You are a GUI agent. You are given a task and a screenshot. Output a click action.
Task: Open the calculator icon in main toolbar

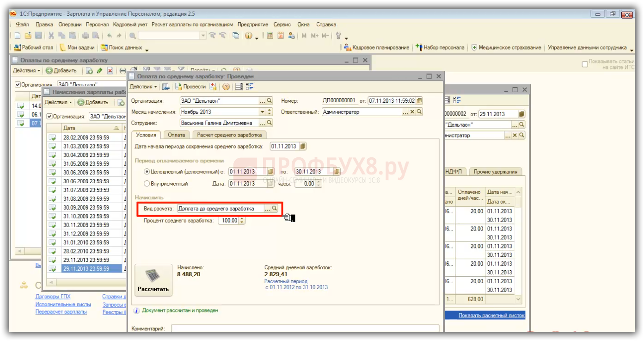tap(270, 36)
